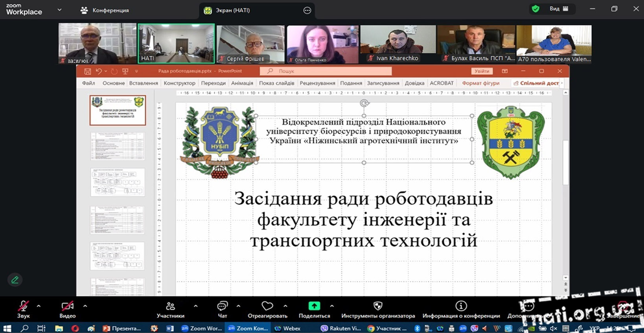Click the green Поделиться share screen icon
The image size is (644, 333).
click(x=314, y=306)
